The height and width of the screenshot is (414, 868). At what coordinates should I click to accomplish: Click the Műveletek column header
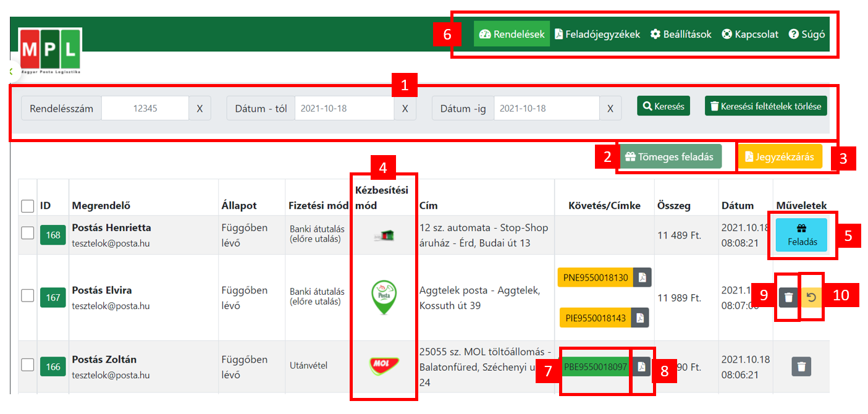click(801, 206)
